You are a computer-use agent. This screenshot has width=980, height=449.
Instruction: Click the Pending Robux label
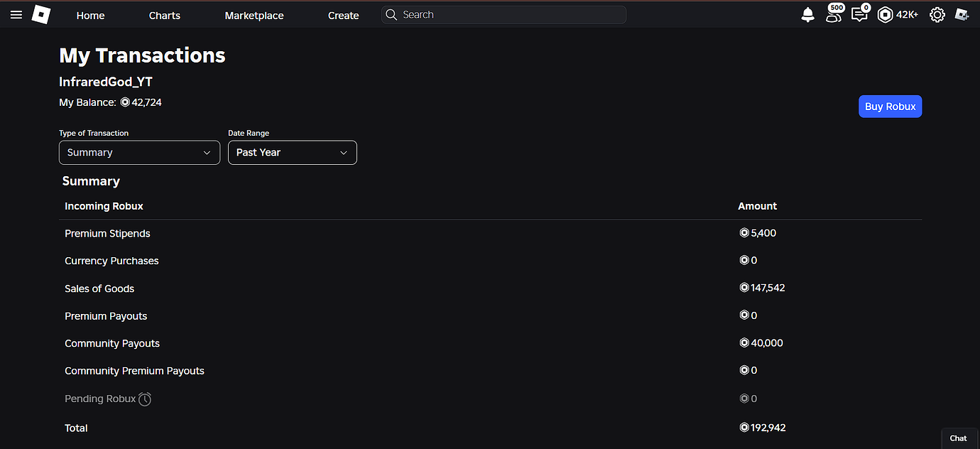pos(100,399)
